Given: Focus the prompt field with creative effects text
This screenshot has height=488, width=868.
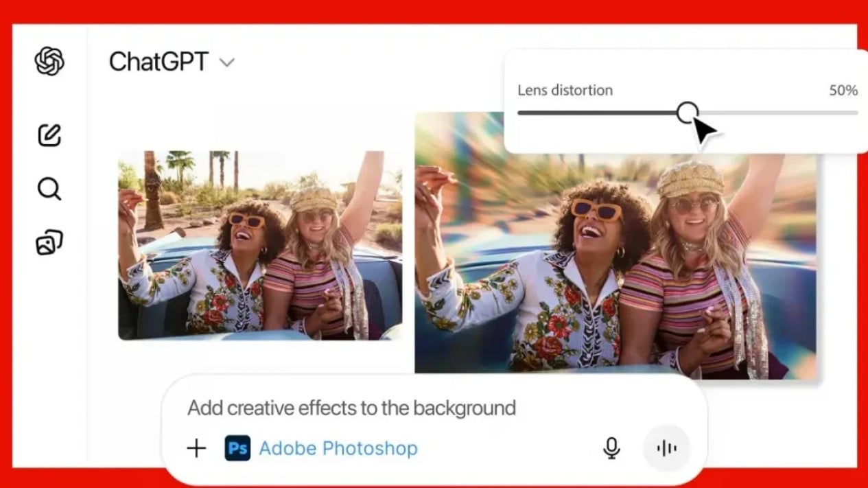Looking at the screenshot, I should pyautogui.click(x=351, y=408).
